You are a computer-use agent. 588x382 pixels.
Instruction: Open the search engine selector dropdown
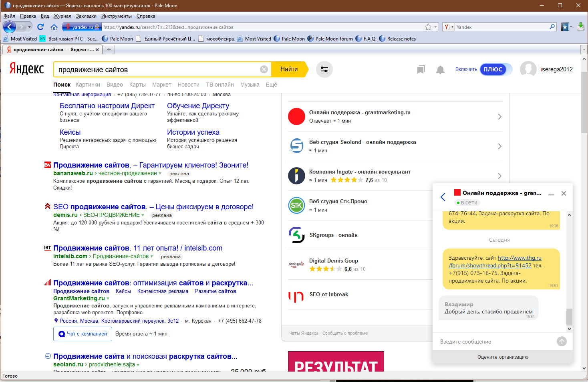click(449, 27)
